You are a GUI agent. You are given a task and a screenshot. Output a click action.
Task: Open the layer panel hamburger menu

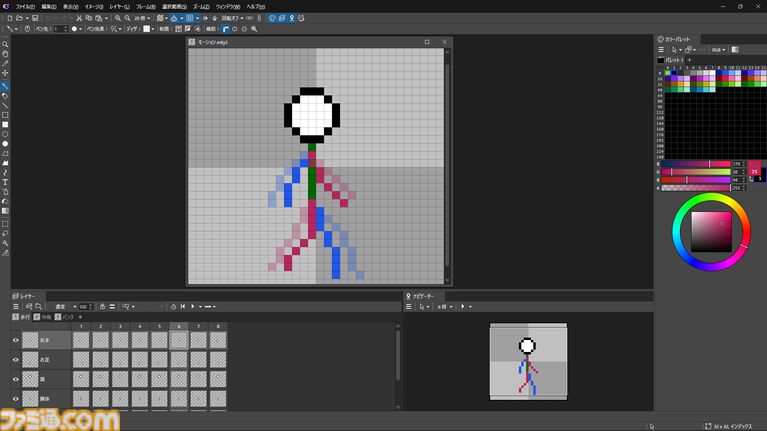pos(16,307)
